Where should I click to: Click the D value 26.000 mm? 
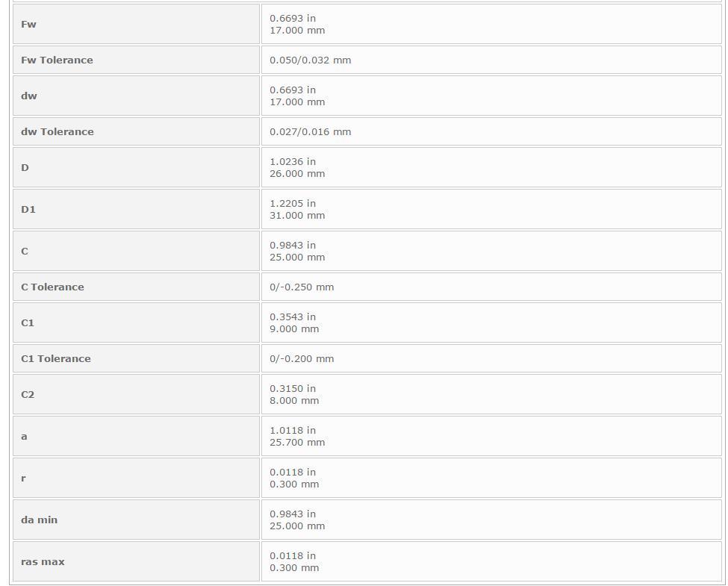(297, 174)
